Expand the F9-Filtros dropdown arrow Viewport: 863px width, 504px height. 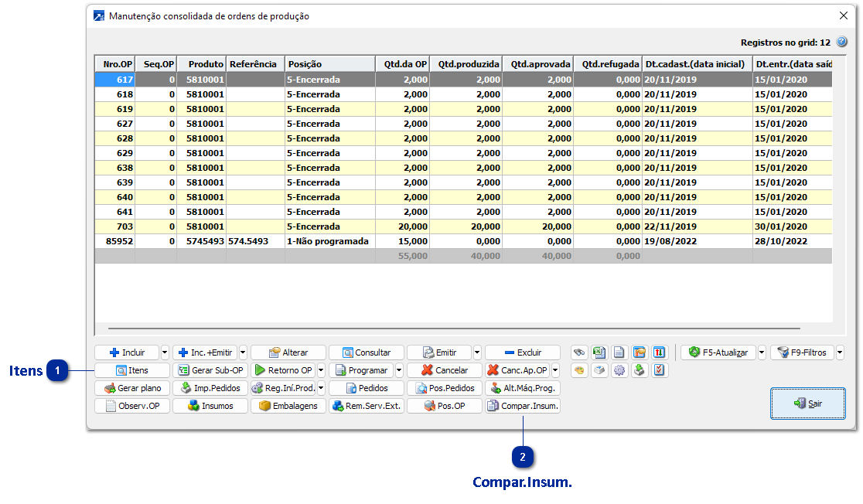pyautogui.click(x=839, y=352)
